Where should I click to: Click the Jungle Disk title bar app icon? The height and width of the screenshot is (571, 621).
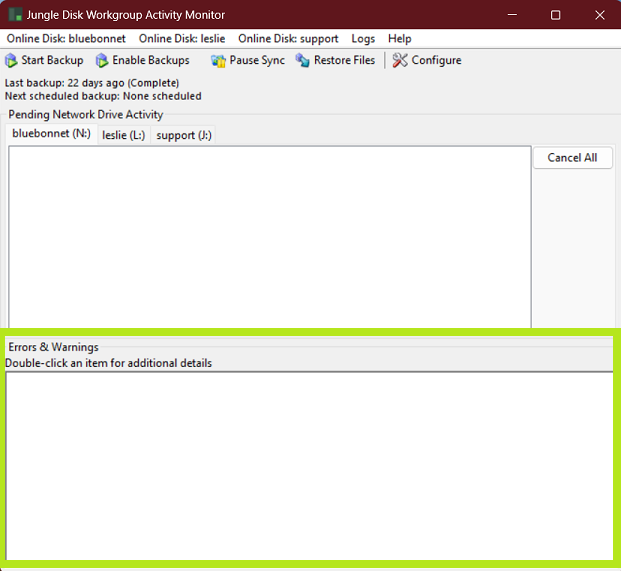(15, 15)
